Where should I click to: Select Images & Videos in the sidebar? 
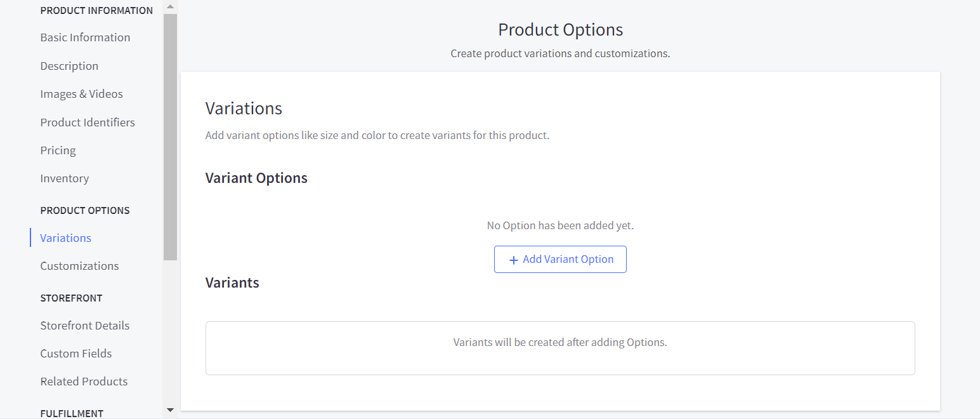point(81,94)
